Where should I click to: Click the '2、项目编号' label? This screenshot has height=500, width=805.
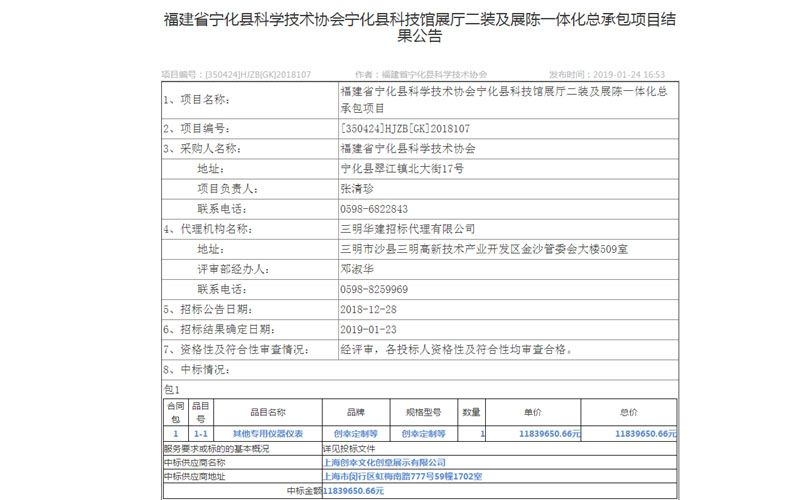click(197, 128)
